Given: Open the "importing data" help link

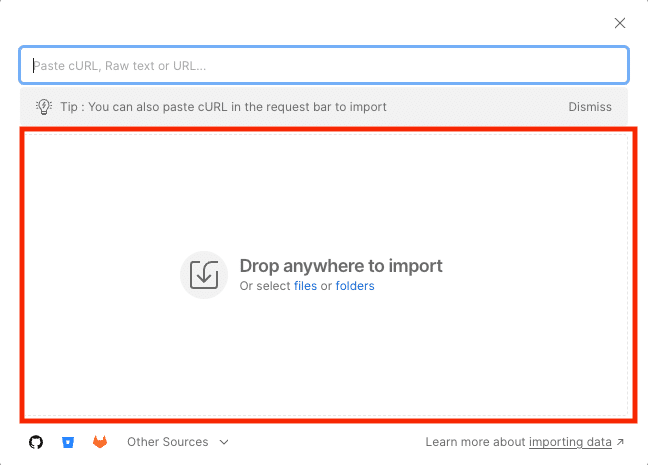Looking at the screenshot, I should point(570,442).
